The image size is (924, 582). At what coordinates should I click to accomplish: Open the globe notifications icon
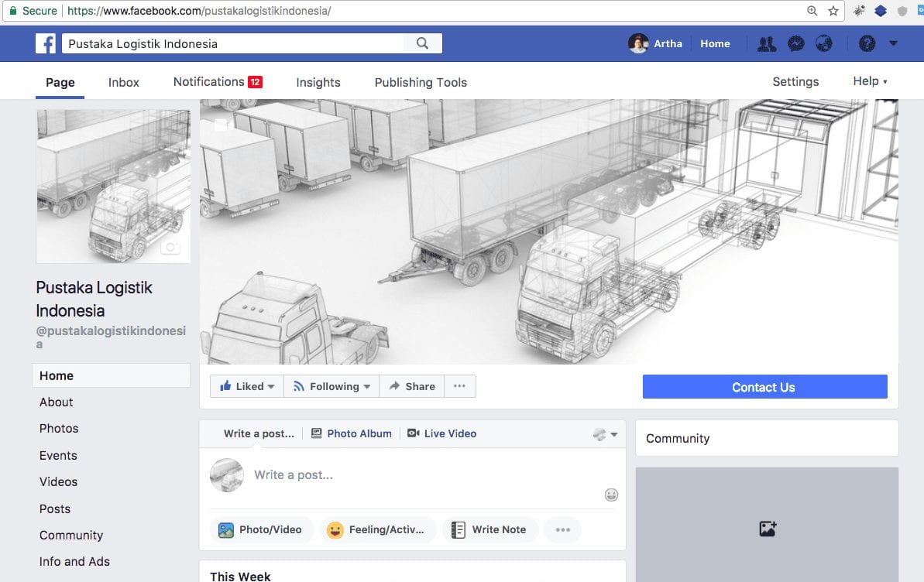pos(824,44)
